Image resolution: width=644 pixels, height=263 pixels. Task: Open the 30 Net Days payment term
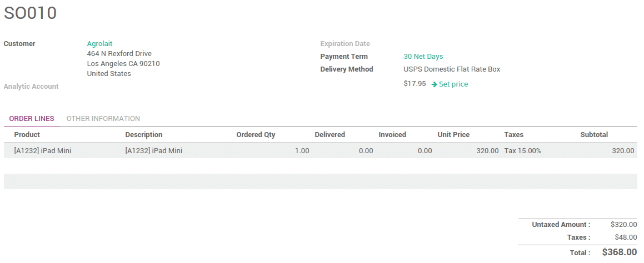click(x=423, y=57)
